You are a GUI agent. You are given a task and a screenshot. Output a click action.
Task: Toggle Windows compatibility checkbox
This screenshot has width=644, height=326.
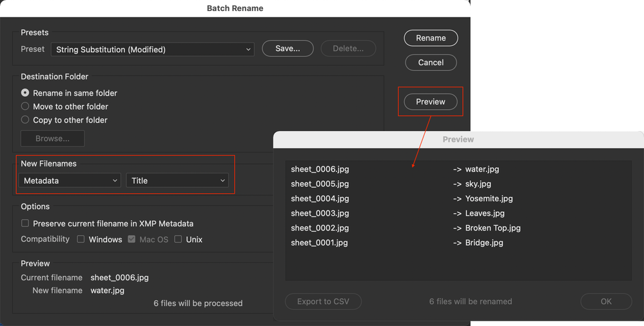coord(81,239)
